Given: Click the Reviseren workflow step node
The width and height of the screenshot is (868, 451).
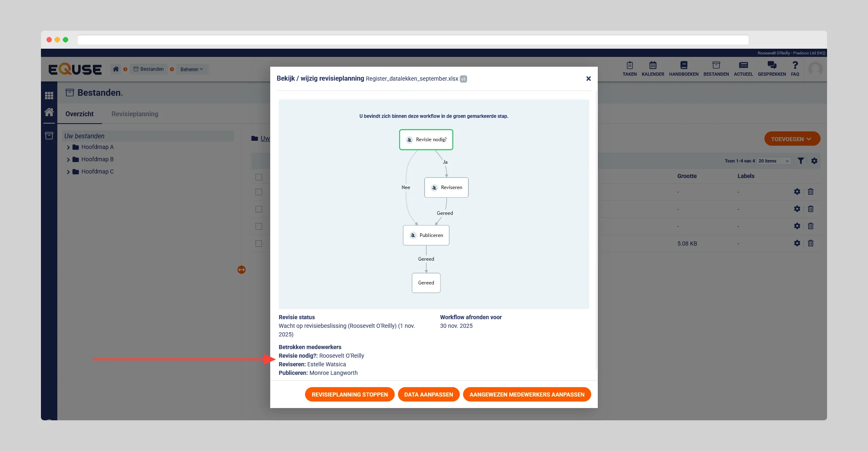Looking at the screenshot, I should 446,187.
